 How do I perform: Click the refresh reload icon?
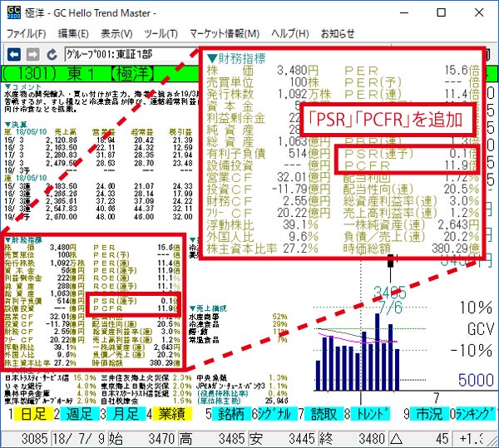(x=52, y=55)
